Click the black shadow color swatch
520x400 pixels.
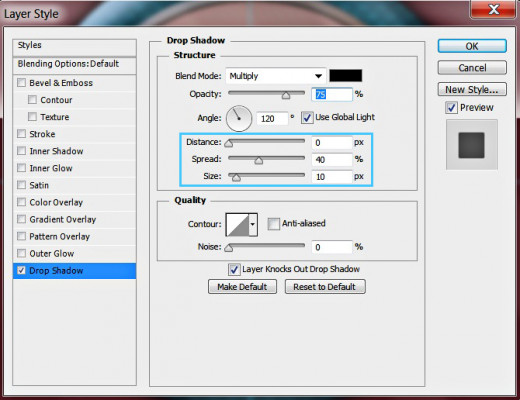click(x=346, y=76)
